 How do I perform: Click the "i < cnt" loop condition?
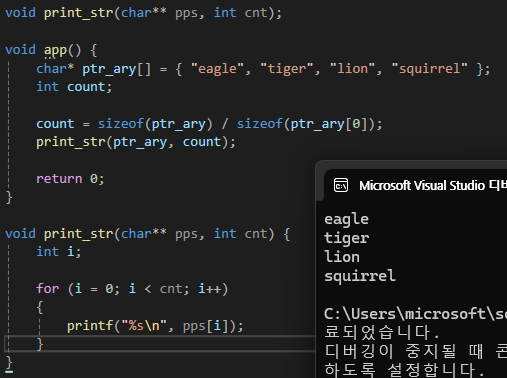pyautogui.click(x=156, y=289)
